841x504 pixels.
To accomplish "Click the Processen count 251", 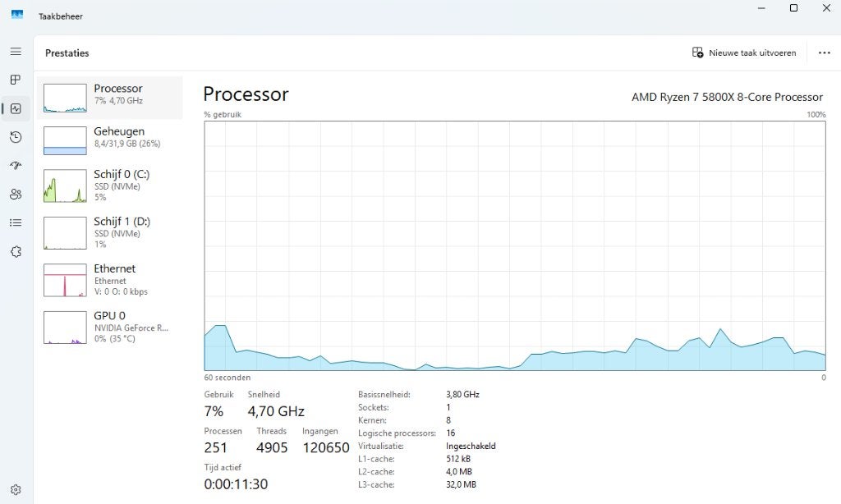I will point(216,447).
